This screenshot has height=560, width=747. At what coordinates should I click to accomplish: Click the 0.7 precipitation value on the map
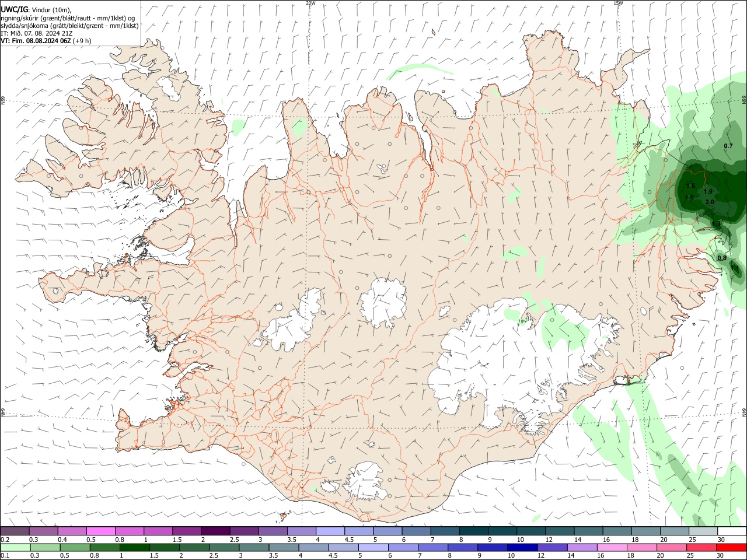[x=728, y=146]
